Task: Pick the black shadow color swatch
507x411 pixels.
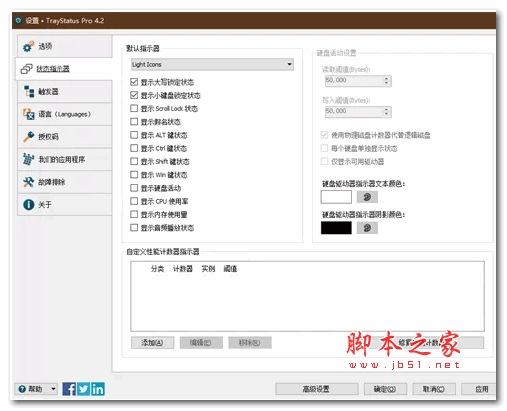Action: 336,228
